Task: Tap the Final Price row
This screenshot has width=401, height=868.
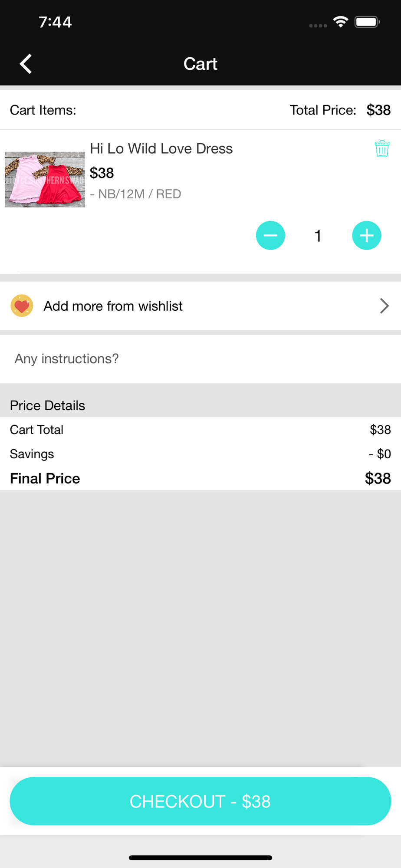Action: tap(200, 478)
